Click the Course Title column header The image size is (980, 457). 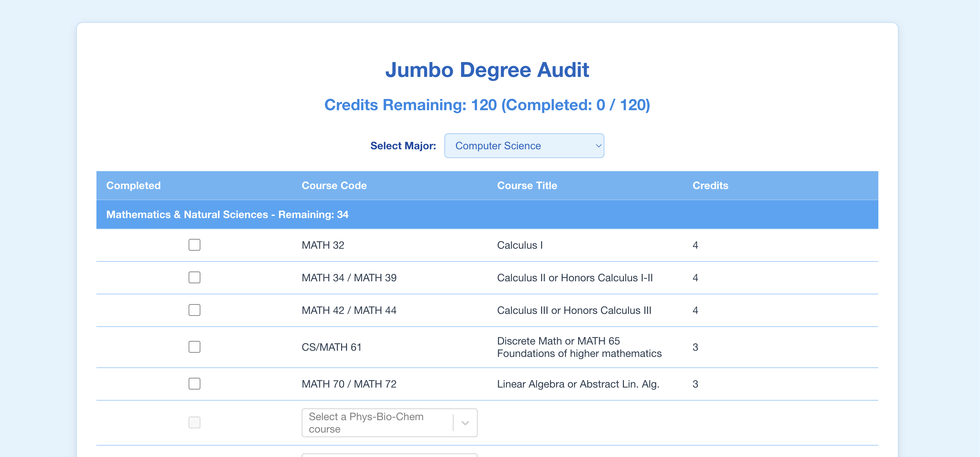coord(526,185)
